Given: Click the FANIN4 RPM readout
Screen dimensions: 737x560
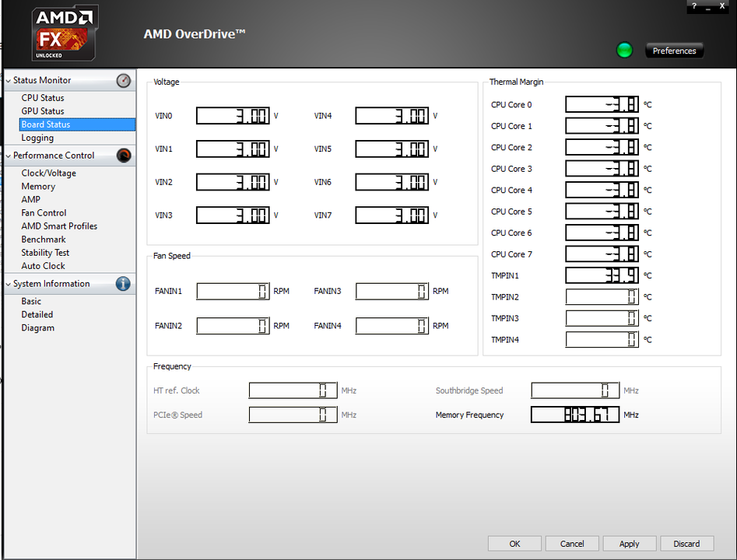Looking at the screenshot, I should tap(392, 326).
